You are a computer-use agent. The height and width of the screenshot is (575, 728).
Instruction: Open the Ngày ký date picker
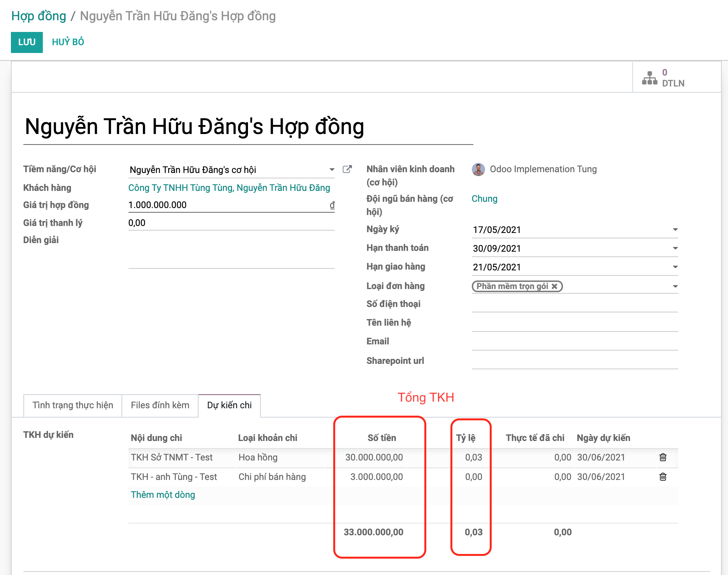click(675, 230)
